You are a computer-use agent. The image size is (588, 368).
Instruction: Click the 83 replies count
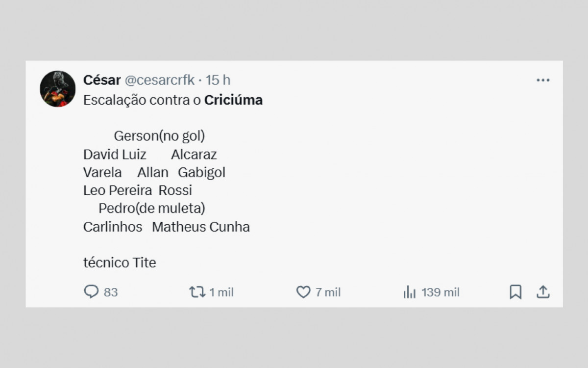[111, 292]
